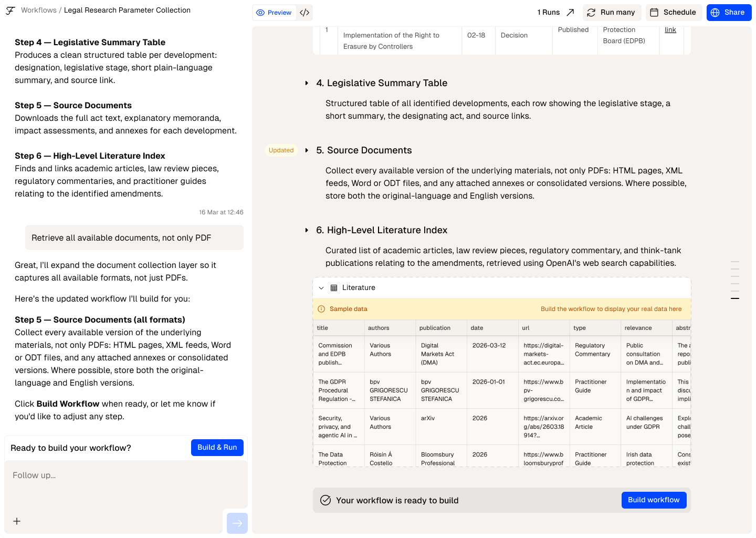The height and width of the screenshot is (538, 756).
Task: Click the Build workflow button
Action: pyautogui.click(x=654, y=500)
